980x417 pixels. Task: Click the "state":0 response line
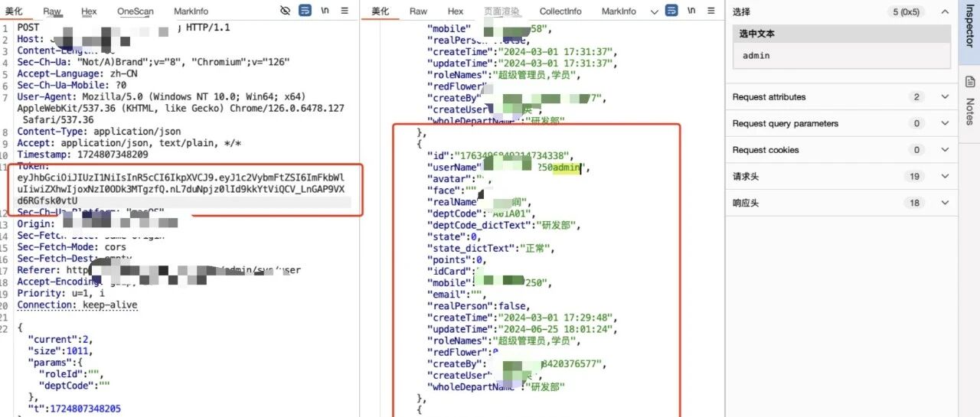(x=453, y=236)
